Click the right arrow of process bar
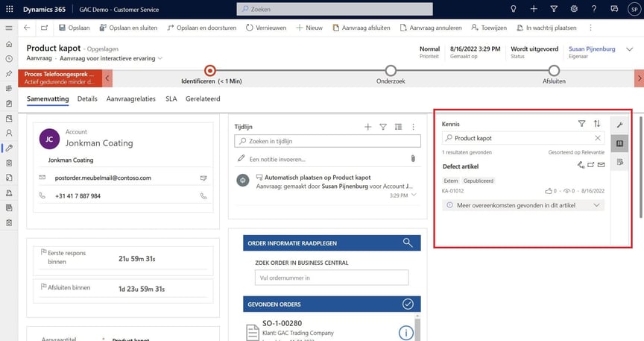The height and width of the screenshot is (341, 644). (639, 78)
